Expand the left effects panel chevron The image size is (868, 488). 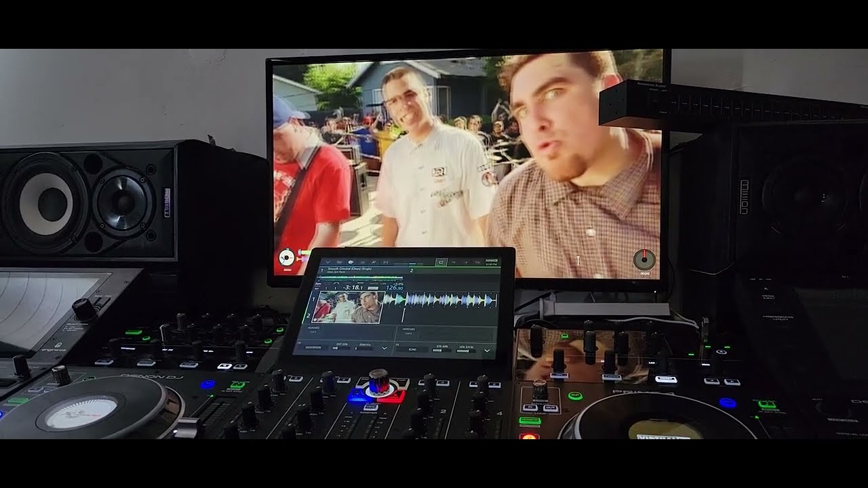(384, 348)
